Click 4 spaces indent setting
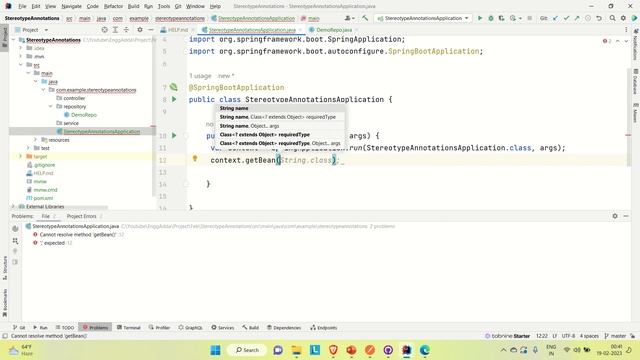 pos(589,336)
